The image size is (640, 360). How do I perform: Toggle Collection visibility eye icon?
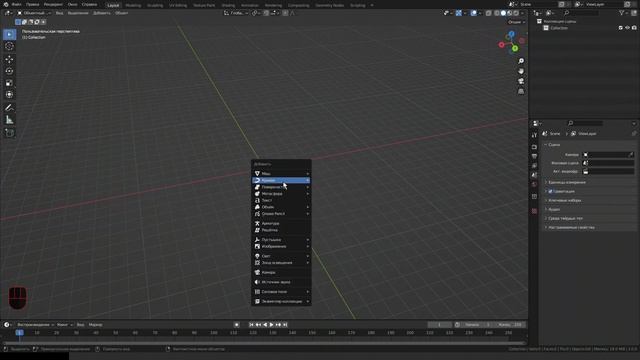(627, 28)
